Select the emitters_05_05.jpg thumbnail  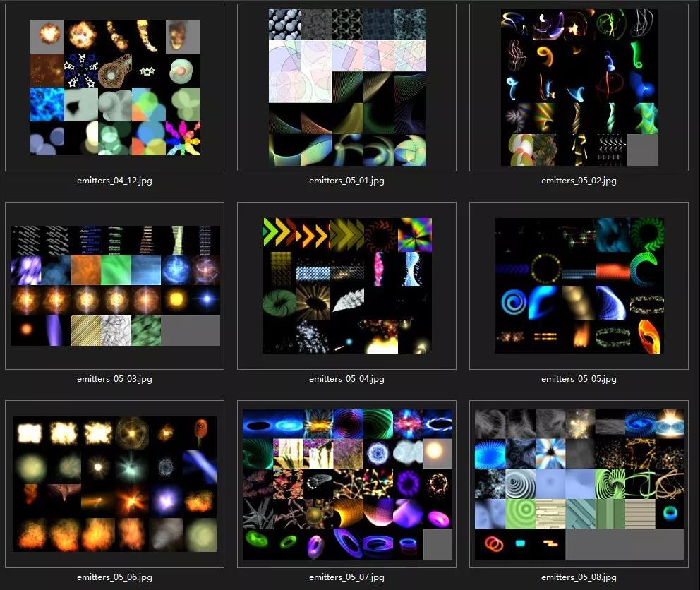point(579,286)
